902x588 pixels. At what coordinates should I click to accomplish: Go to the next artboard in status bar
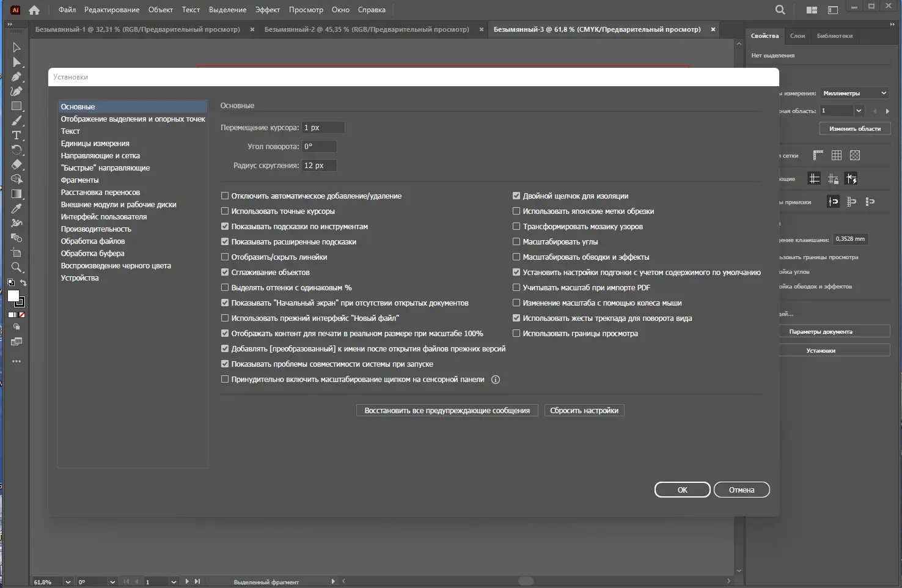click(187, 582)
